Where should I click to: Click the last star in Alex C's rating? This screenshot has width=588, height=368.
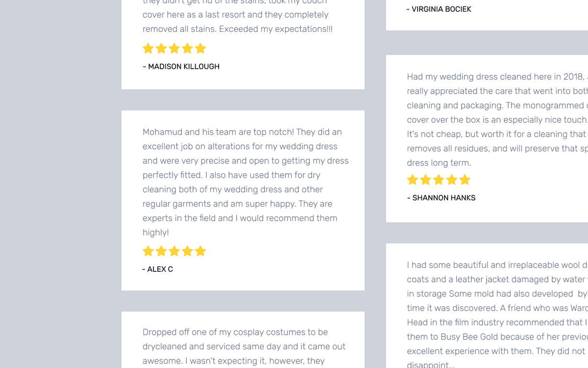pos(200,251)
